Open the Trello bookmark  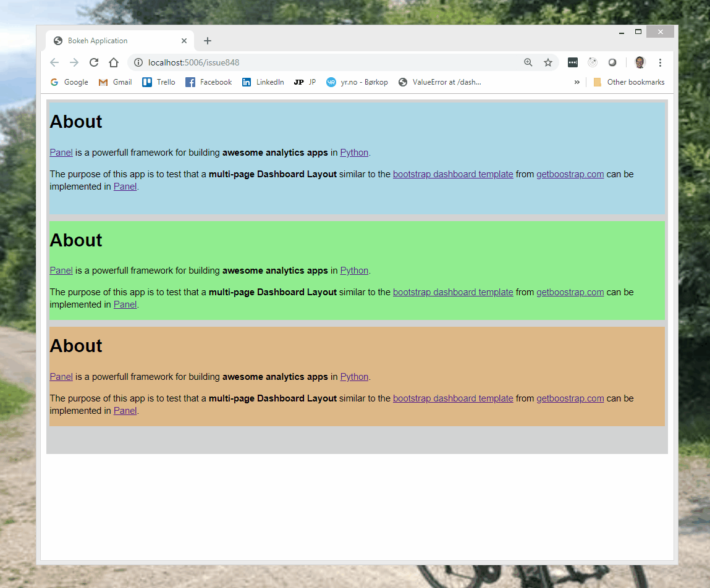coord(159,82)
